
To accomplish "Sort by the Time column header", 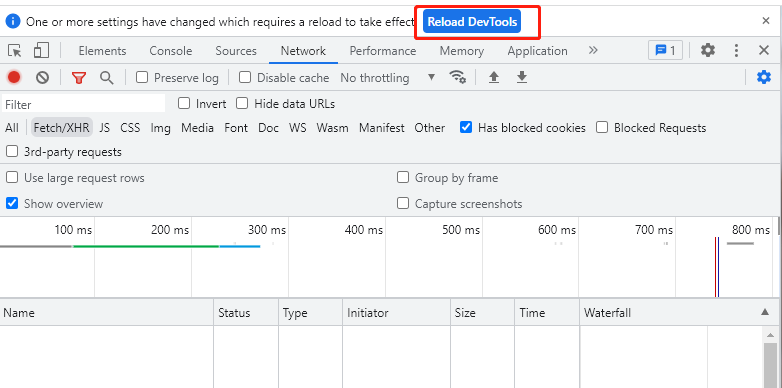I will [547, 313].
